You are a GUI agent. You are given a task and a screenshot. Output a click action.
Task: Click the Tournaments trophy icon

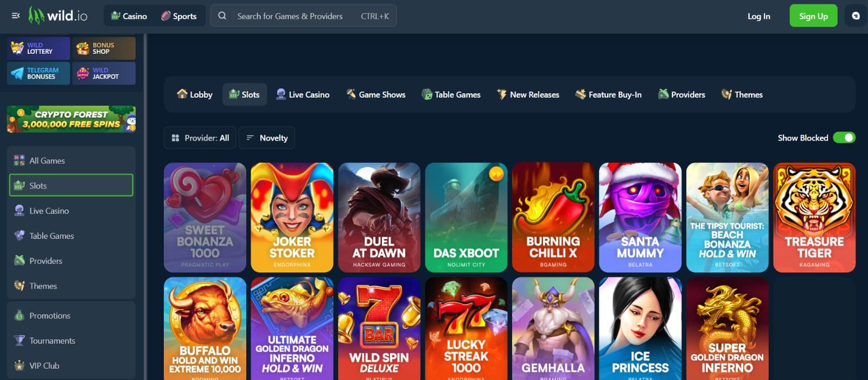(x=20, y=340)
